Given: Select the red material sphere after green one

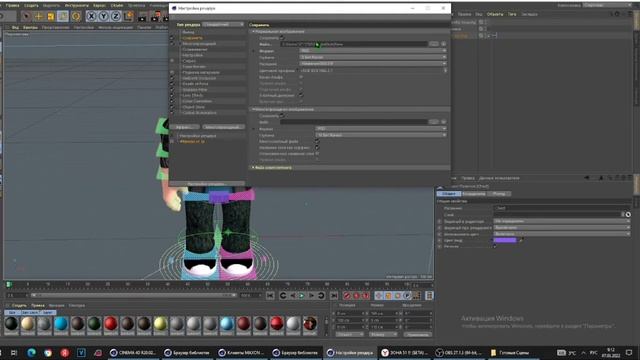Looking at the screenshot, I should 111,323.
